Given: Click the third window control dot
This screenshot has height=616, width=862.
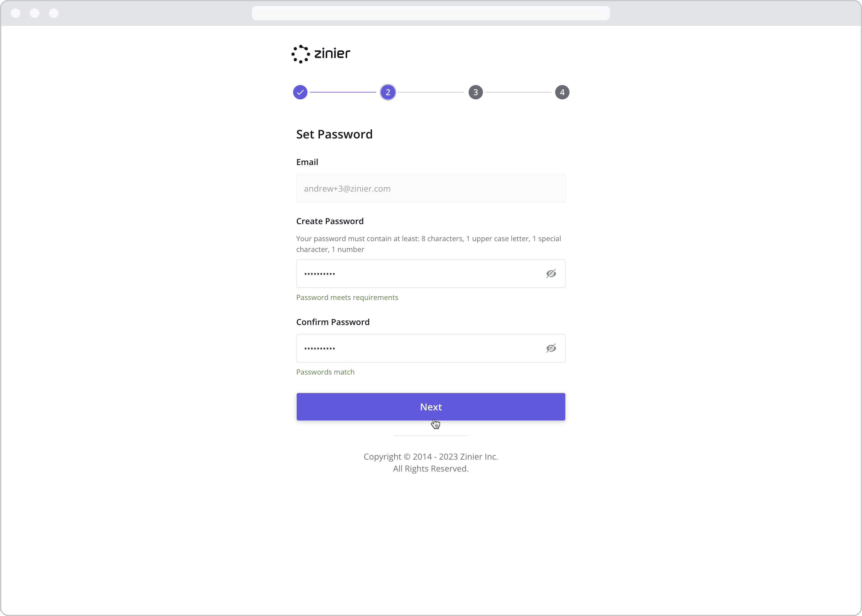Looking at the screenshot, I should pyautogui.click(x=54, y=13).
